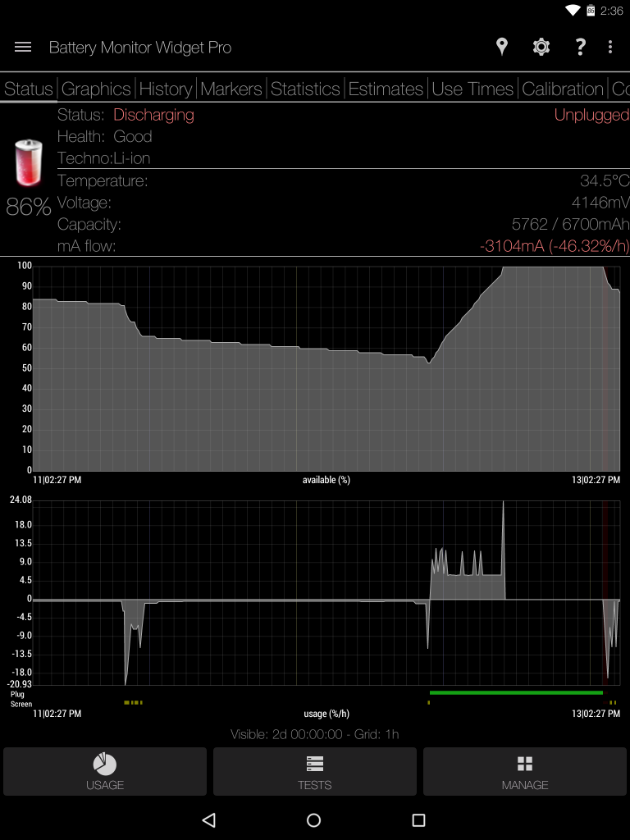This screenshot has width=630, height=840.
Task: Tap the MANAGE button with grid icon
Action: pyautogui.click(x=525, y=771)
